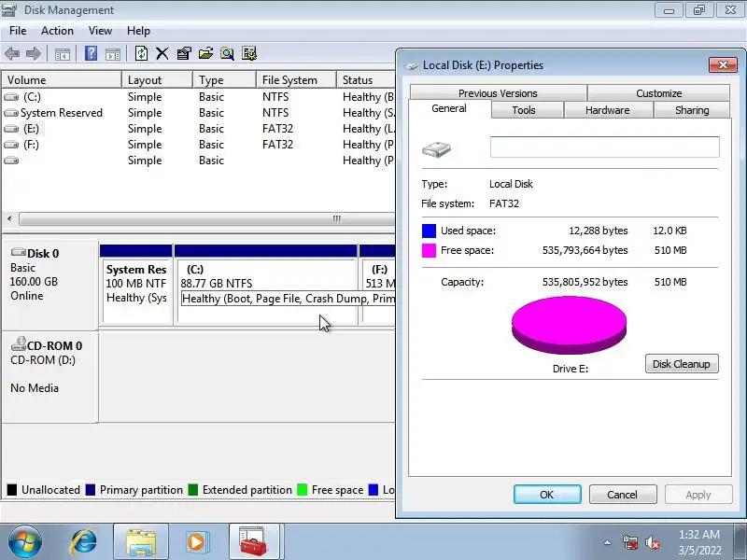Click the OK button
Image resolution: width=747 pixels, height=560 pixels.
click(x=547, y=495)
